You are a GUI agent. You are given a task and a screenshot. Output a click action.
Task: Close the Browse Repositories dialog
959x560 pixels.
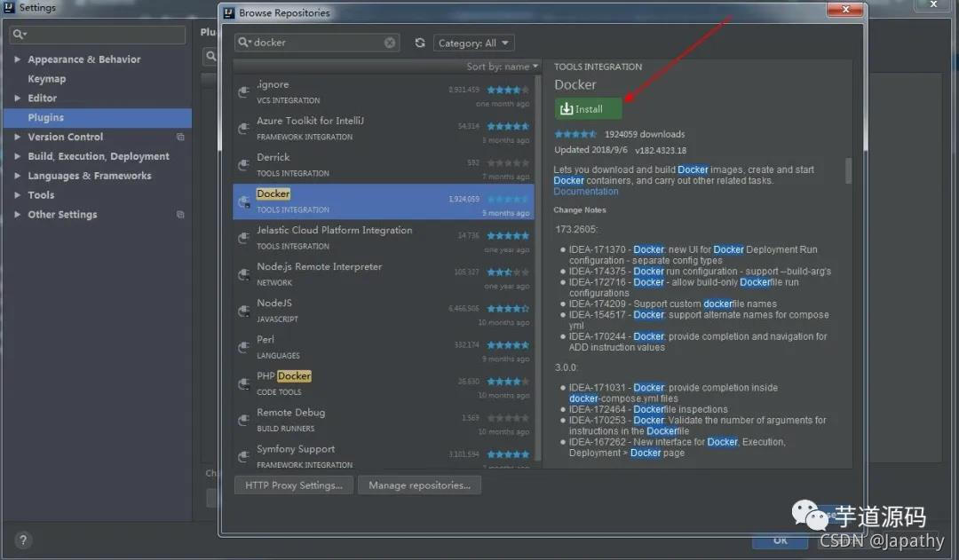[x=845, y=9]
